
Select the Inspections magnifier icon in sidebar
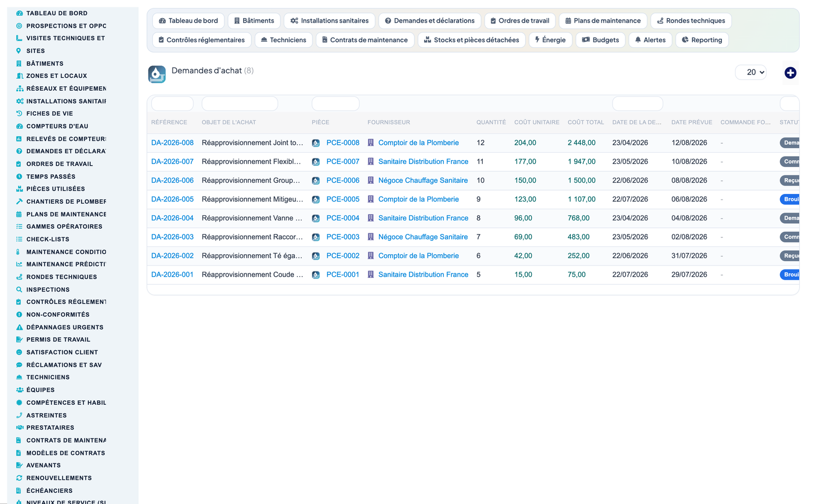19,289
